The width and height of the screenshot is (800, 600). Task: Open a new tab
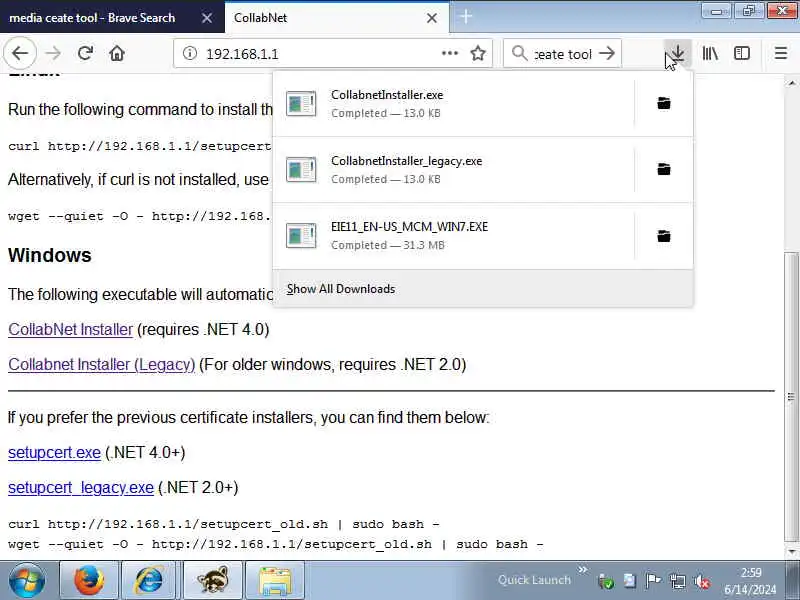point(466,17)
